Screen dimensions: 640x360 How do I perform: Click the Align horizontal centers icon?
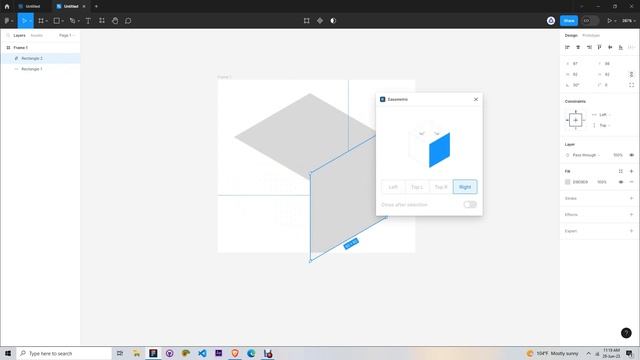(x=578, y=47)
